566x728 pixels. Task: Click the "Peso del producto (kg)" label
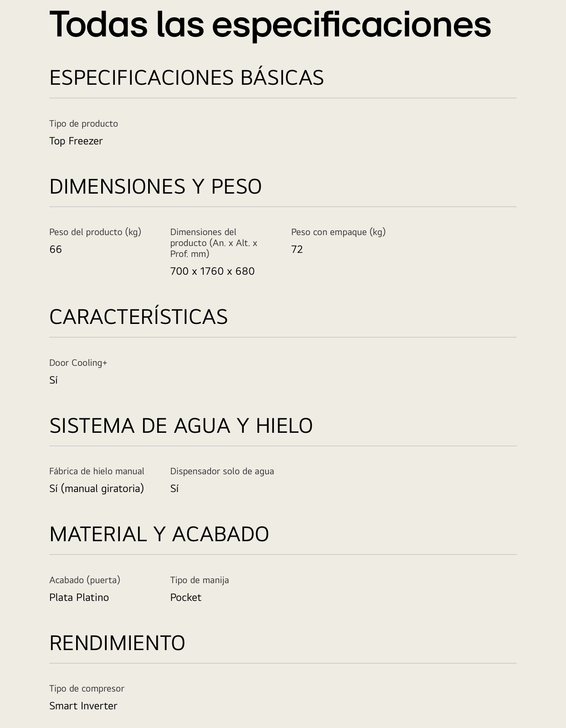tap(95, 232)
